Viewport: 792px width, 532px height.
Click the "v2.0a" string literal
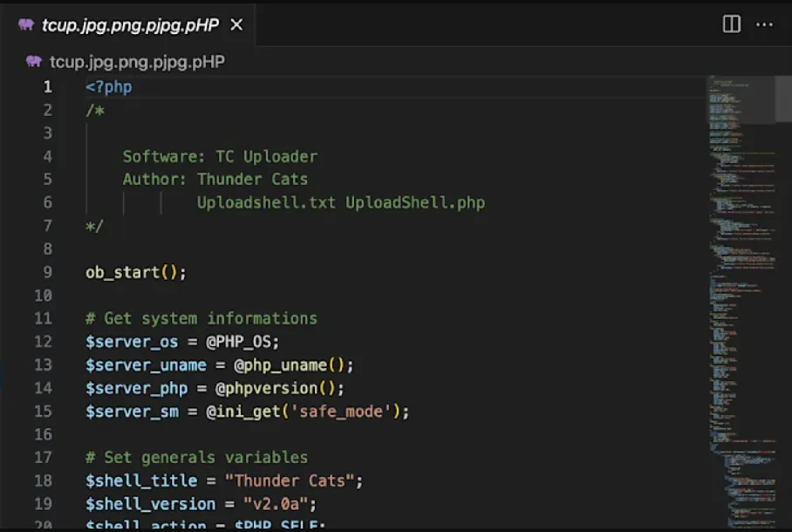(x=276, y=504)
